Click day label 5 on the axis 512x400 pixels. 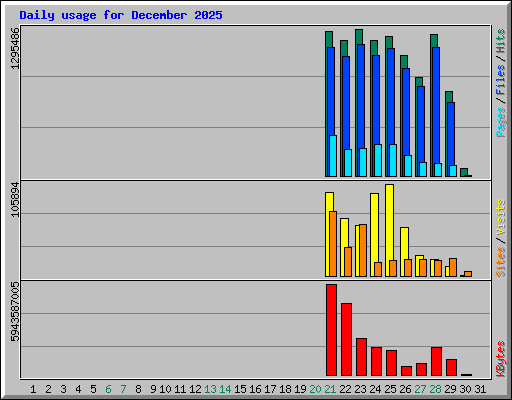click(93, 389)
